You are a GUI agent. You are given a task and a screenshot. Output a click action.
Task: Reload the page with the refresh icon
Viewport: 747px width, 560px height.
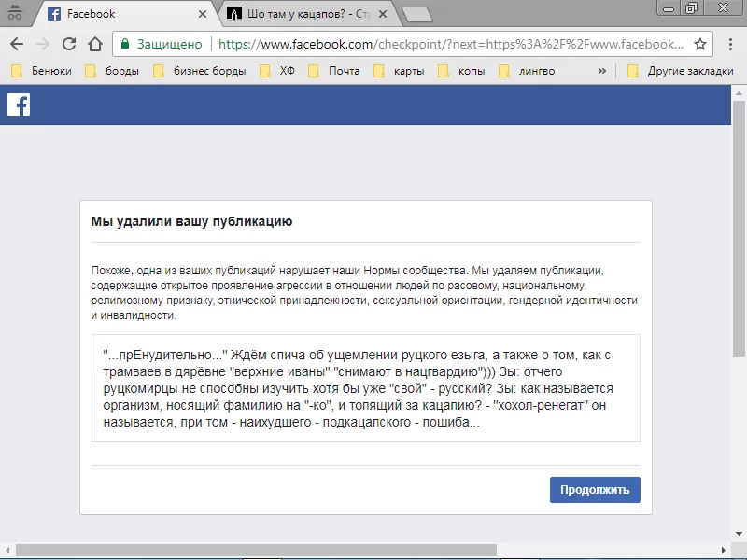(69, 44)
